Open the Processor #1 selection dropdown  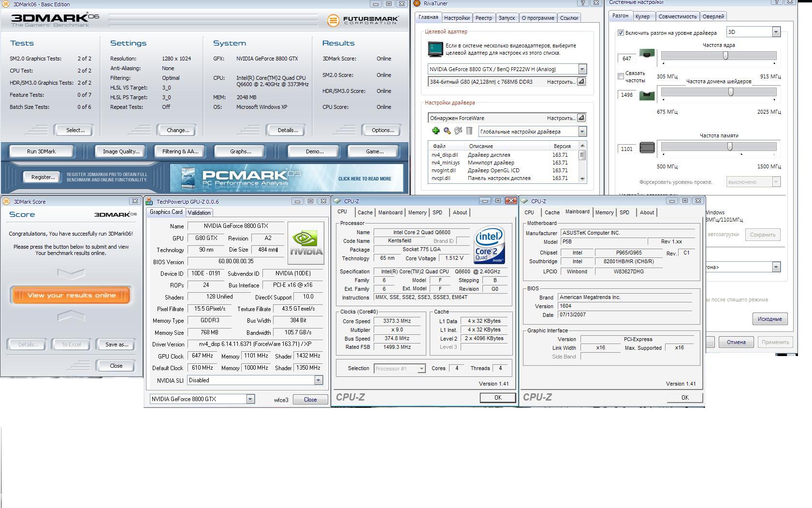421,369
